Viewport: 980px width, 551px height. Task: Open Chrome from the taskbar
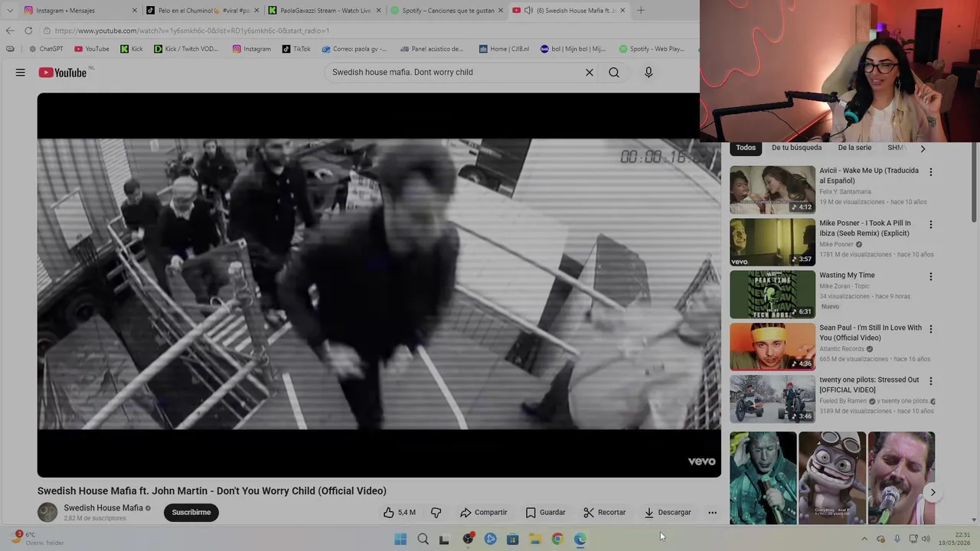pos(557,540)
